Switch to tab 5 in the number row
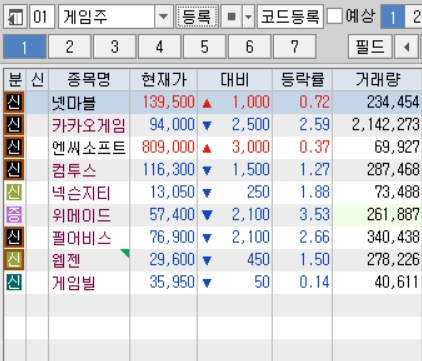 click(205, 47)
